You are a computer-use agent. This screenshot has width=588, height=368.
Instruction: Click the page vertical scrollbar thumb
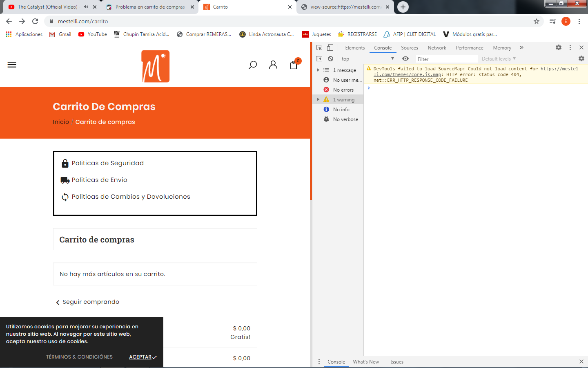[311, 121]
